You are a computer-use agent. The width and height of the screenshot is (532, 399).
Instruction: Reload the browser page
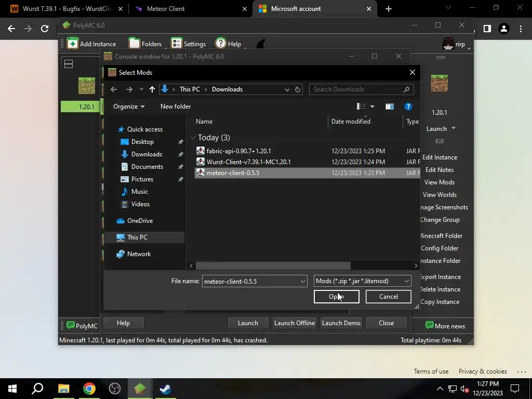tap(45, 29)
